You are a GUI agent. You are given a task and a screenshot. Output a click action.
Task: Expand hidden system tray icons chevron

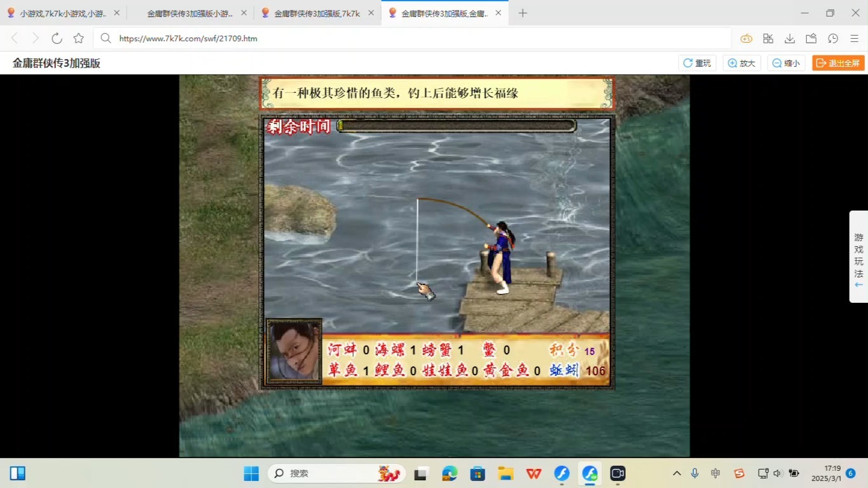pyautogui.click(x=677, y=473)
